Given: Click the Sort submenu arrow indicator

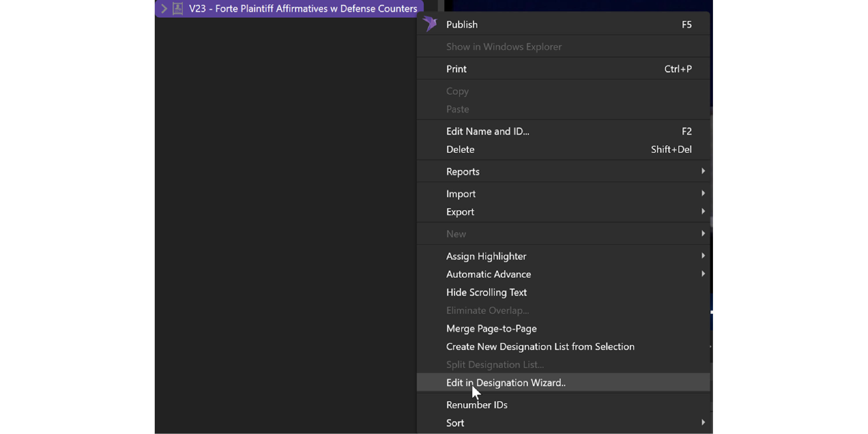Looking at the screenshot, I should pyautogui.click(x=703, y=422).
